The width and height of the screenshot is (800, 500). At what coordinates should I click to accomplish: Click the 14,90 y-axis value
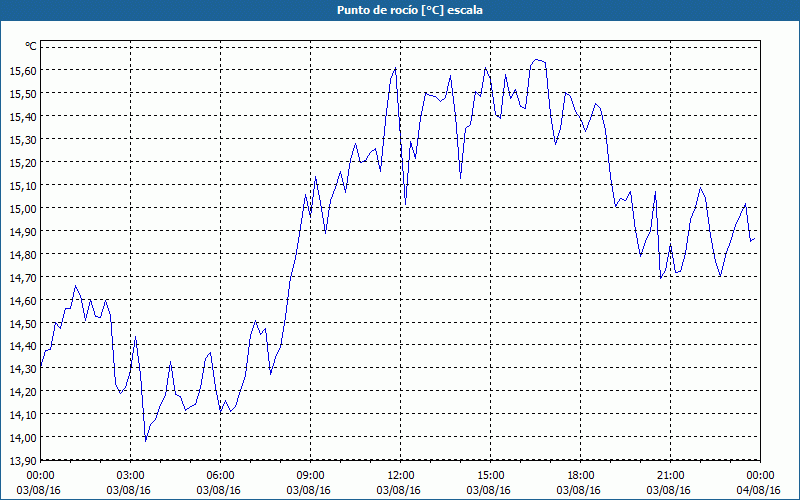23,231
